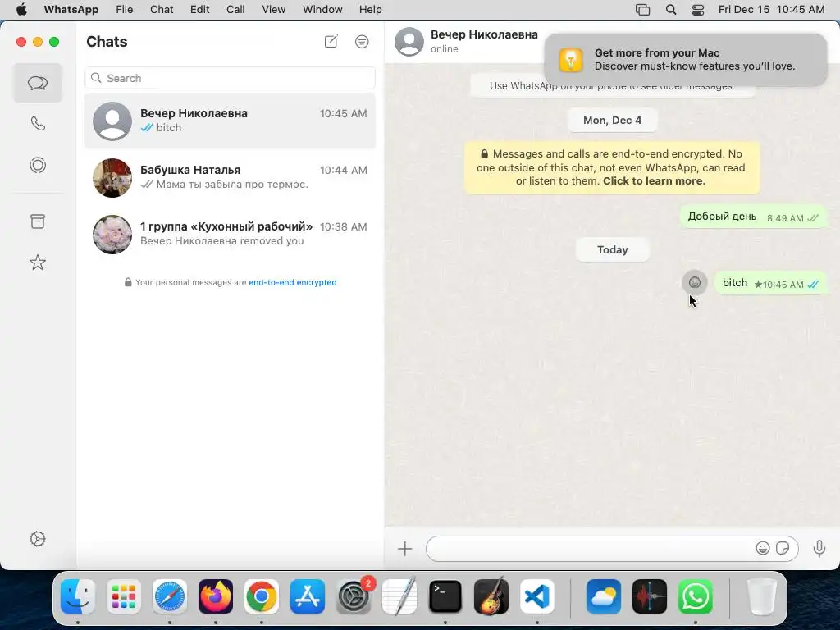
Task: Open the Apple menu
Action: [x=21, y=10]
